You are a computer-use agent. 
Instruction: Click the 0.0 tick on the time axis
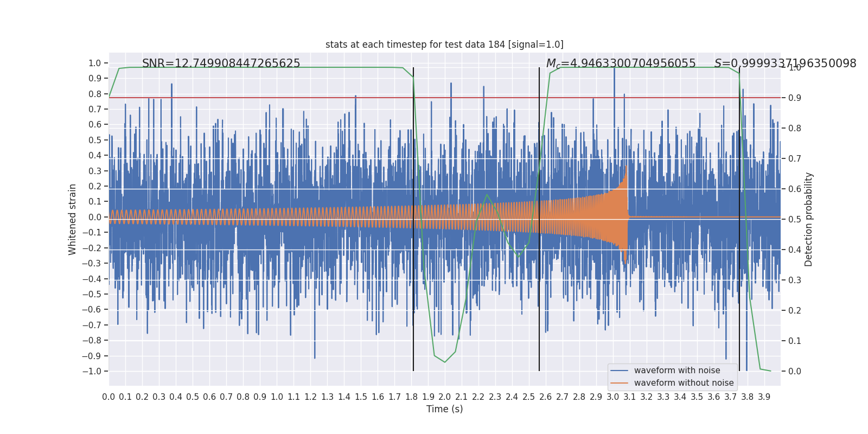(108, 397)
